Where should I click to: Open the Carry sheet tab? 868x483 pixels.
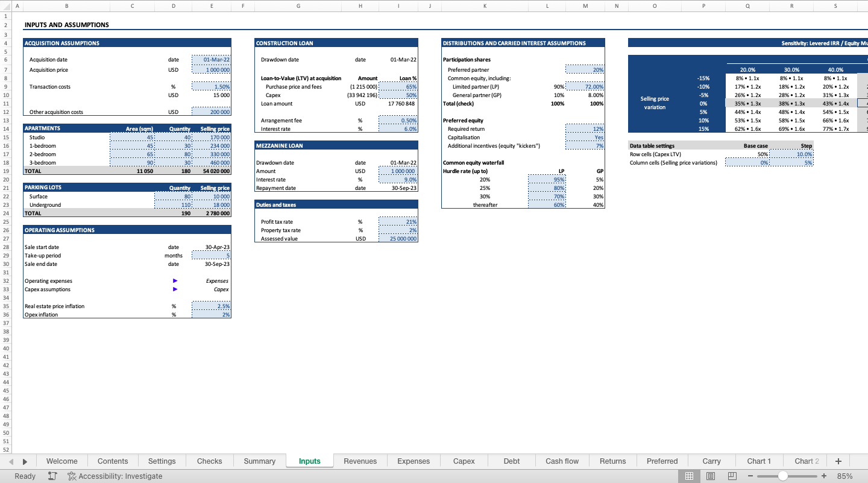point(712,461)
